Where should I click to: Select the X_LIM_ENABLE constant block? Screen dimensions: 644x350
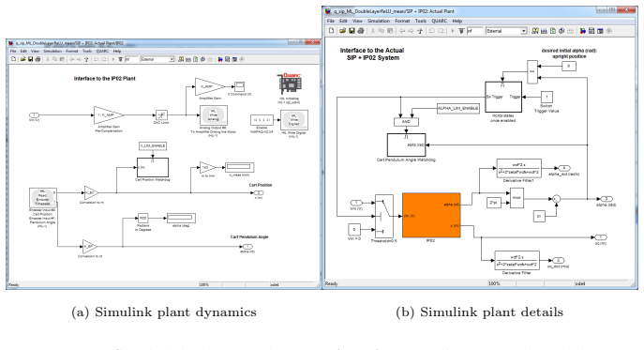pos(153,145)
